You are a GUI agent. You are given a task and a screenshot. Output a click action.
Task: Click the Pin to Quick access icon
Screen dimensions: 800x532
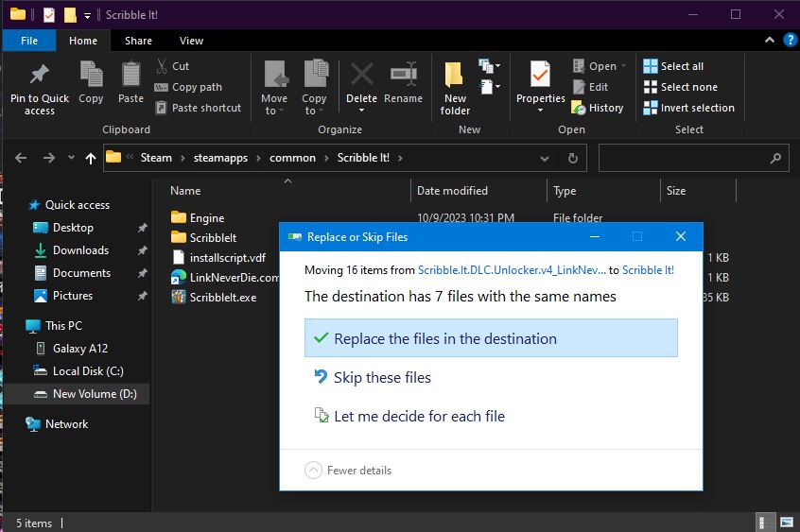pyautogui.click(x=39, y=76)
